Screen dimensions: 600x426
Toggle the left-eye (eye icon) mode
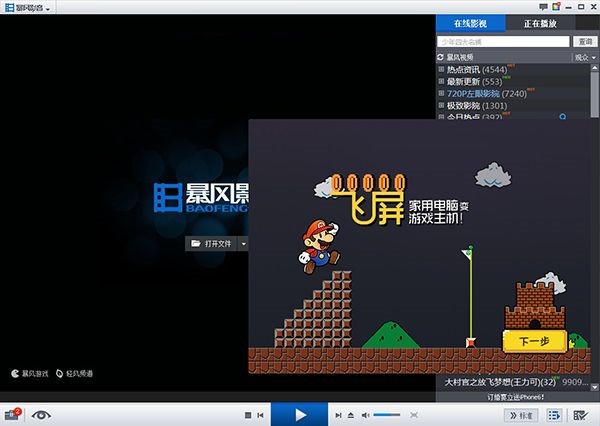(41, 415)
